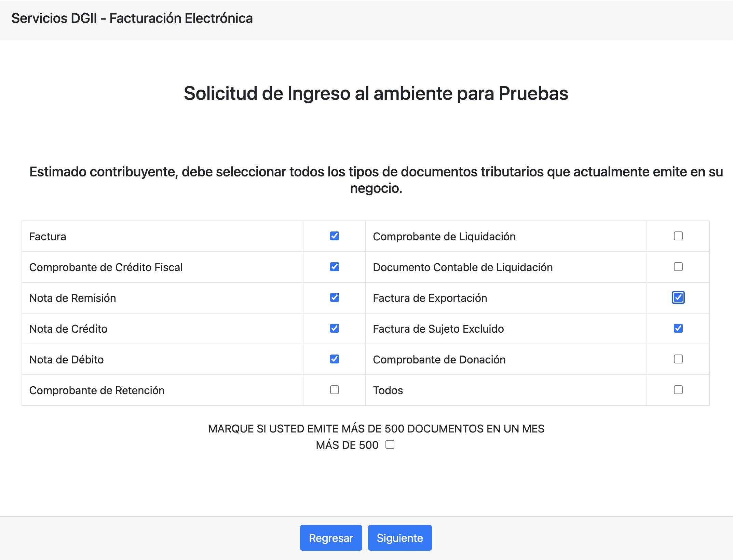This screenshot has width=733, height=560.
Task: Click the Todos label text
Action: [388, 390]
